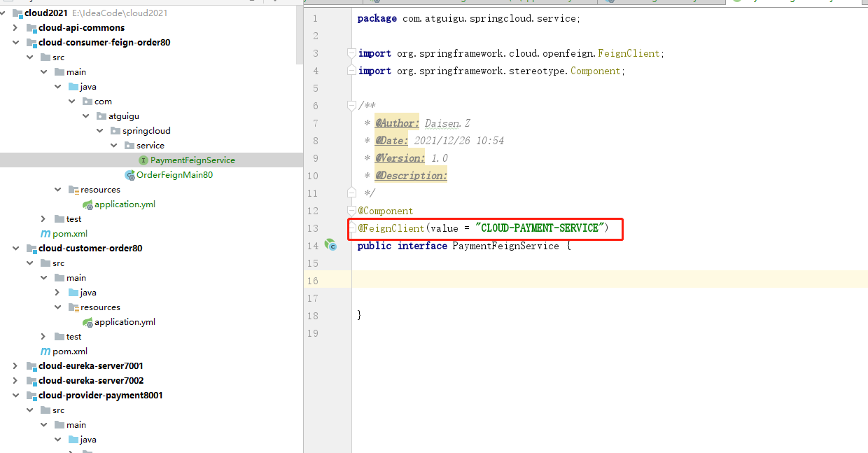868x453 pixels.
Task: Collapse the springcloud package arrow
Action: pyautogui.click(x=99, y=131)
